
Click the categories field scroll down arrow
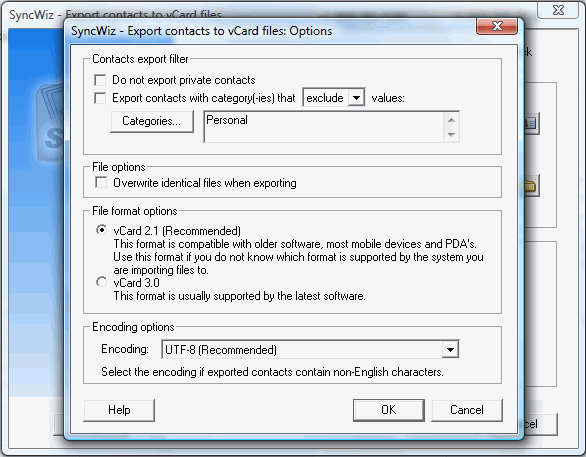tap(451, 135)
